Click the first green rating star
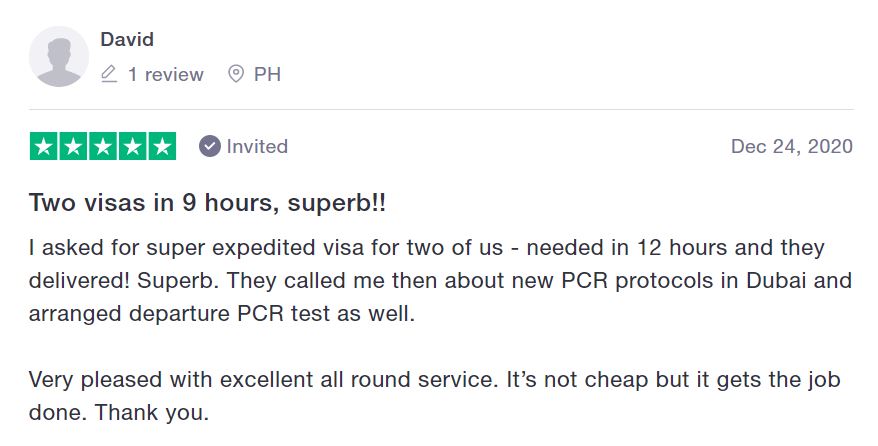878x446 pixels. [44, 146]
